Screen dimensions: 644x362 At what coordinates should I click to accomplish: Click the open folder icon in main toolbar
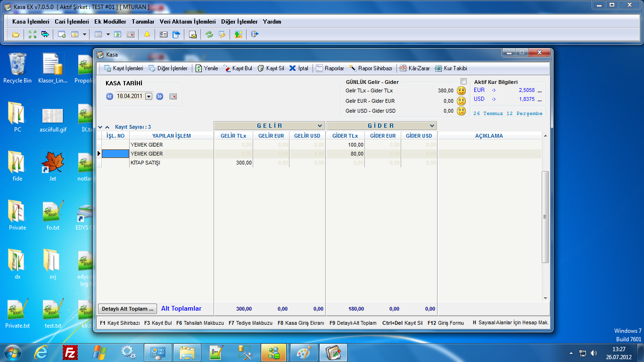[16, 34]
